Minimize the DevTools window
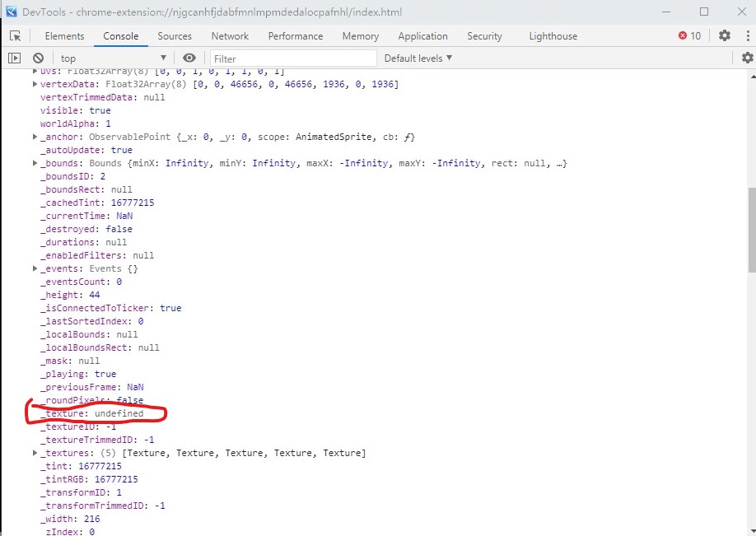 click(x=666, y=12)
